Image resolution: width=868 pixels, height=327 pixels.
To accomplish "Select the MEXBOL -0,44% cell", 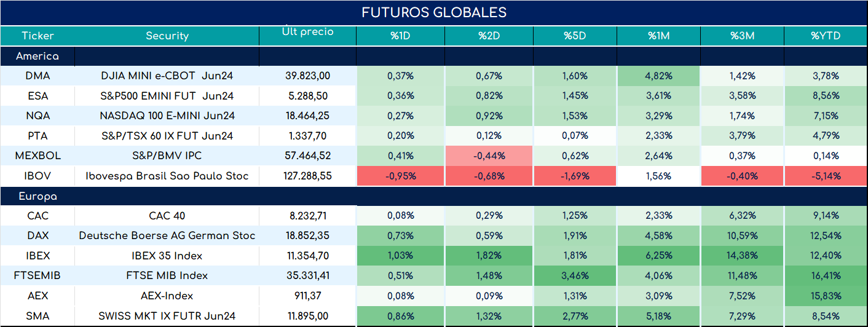I will [489, 156].
